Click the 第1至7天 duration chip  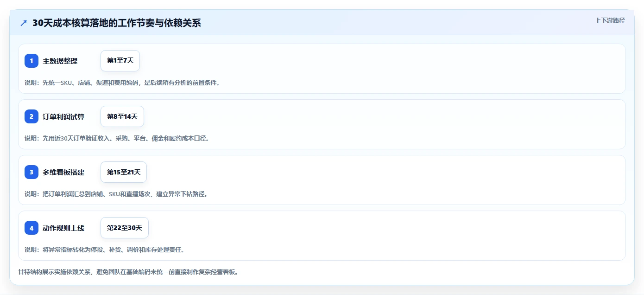[120, 61]
